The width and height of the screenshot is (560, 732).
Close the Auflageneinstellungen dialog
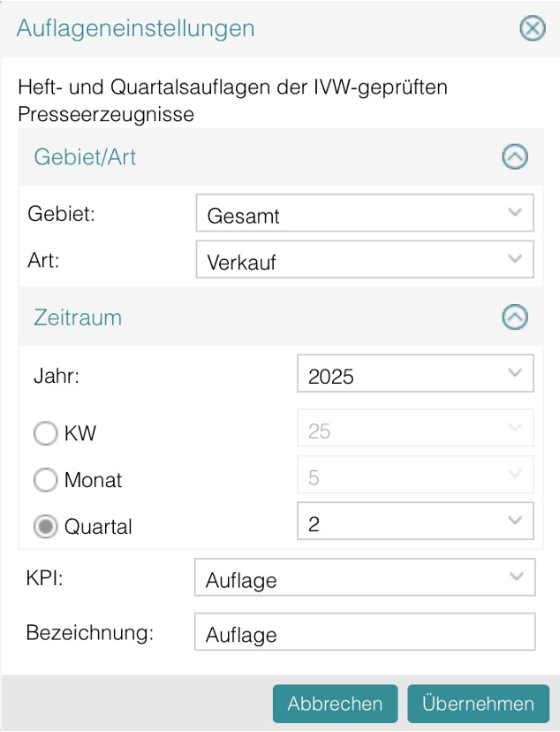(x=532, y=28)
